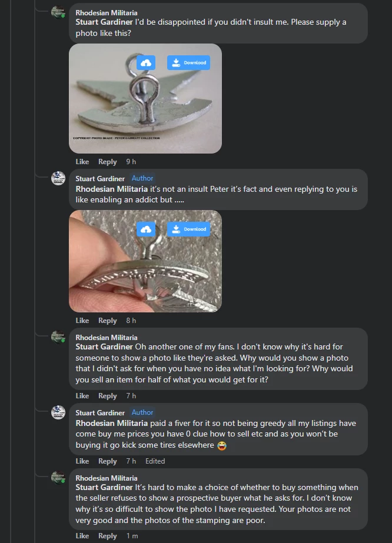Open Stuart Gardiner avatar on 'not an insult' comment
The height and width of the screenshot is (543, 392).
click(58, 178)
